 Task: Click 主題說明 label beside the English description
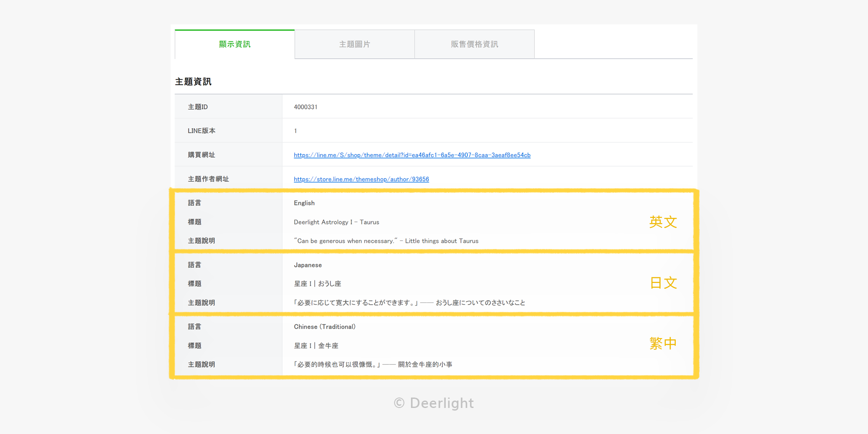[x=201, y=240]
